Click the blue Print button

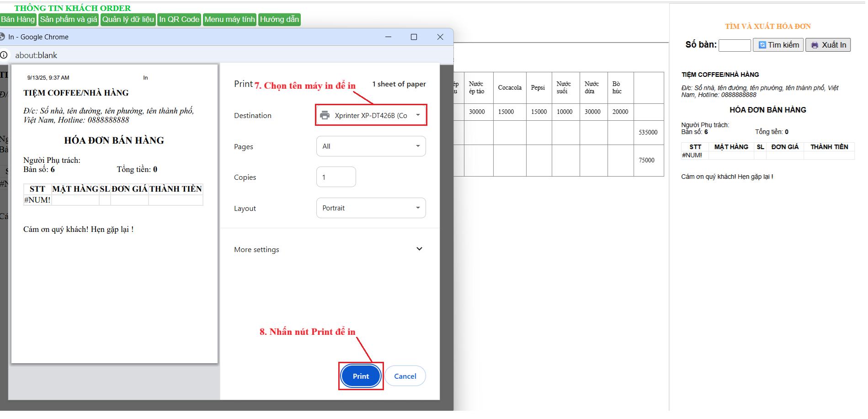361,376
